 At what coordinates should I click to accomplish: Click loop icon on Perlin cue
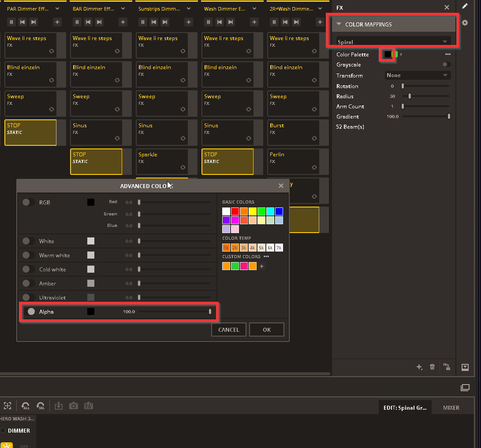(x=314, y=167)
